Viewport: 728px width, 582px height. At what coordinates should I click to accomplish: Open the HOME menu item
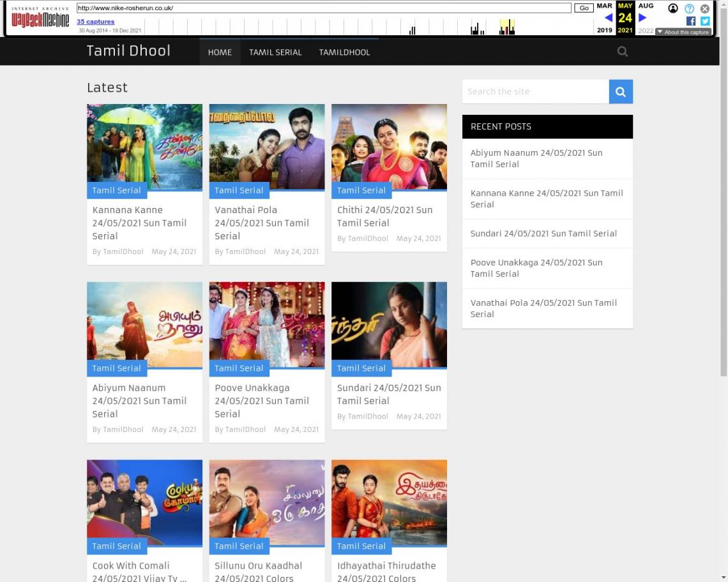[x=220, y=52]
